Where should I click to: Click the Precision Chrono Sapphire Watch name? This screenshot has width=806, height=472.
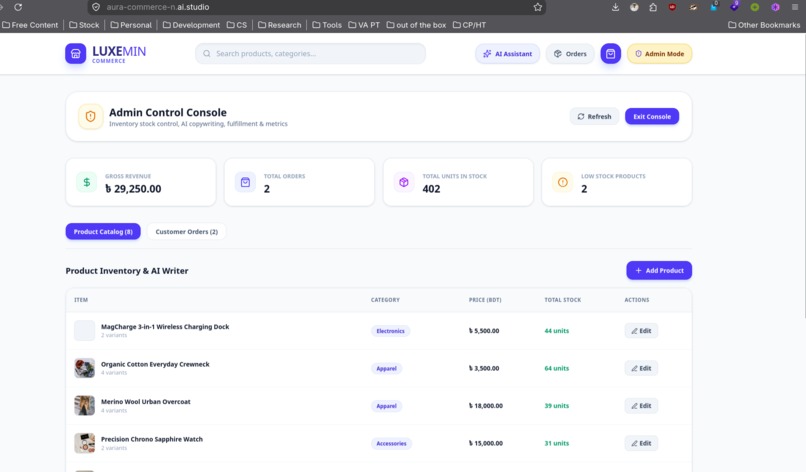[152, 439]
